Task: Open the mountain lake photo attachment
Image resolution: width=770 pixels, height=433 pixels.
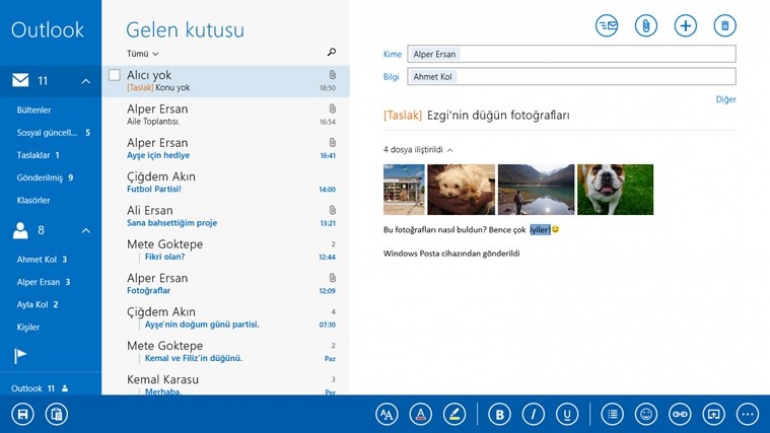Action: click(x=536, y=189)
